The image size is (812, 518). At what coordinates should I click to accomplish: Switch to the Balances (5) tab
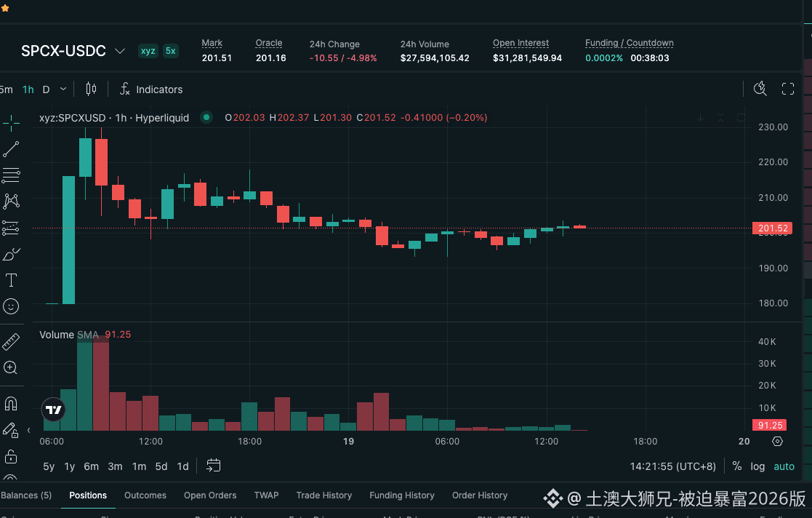point(26,495)
